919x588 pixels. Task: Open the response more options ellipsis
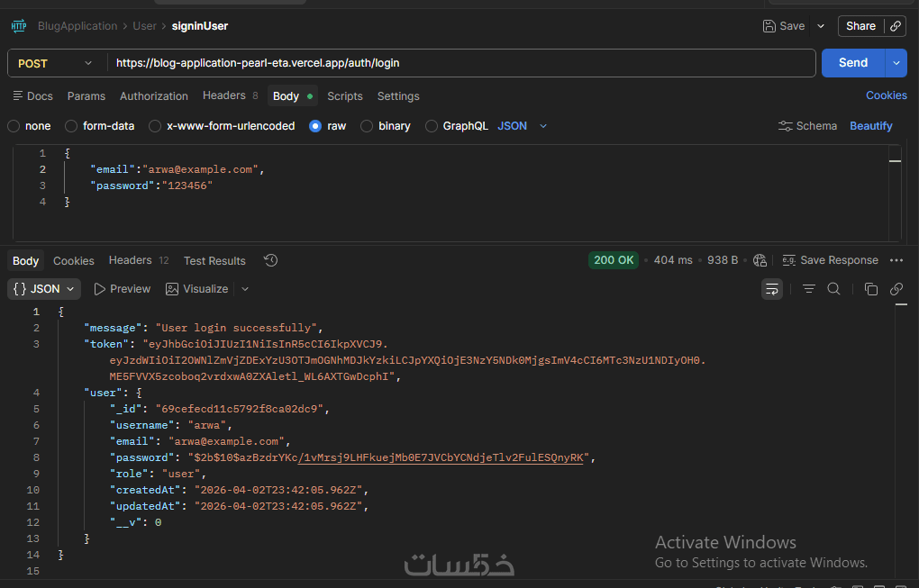[896, 260]
